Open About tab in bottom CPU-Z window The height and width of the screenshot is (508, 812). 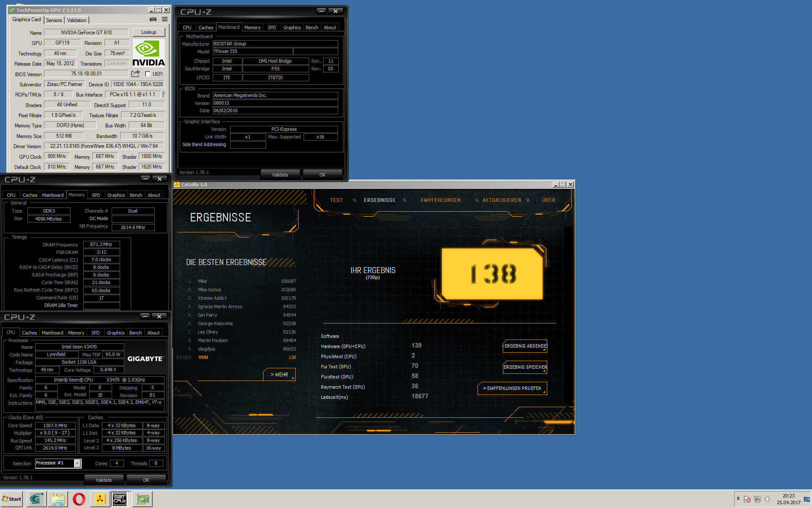(153, 333)
